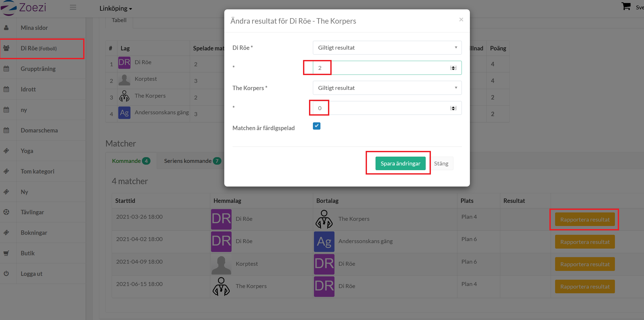Click the Stäng button
This screenshot has height=320, width=644.
click(x=441, y=164)
